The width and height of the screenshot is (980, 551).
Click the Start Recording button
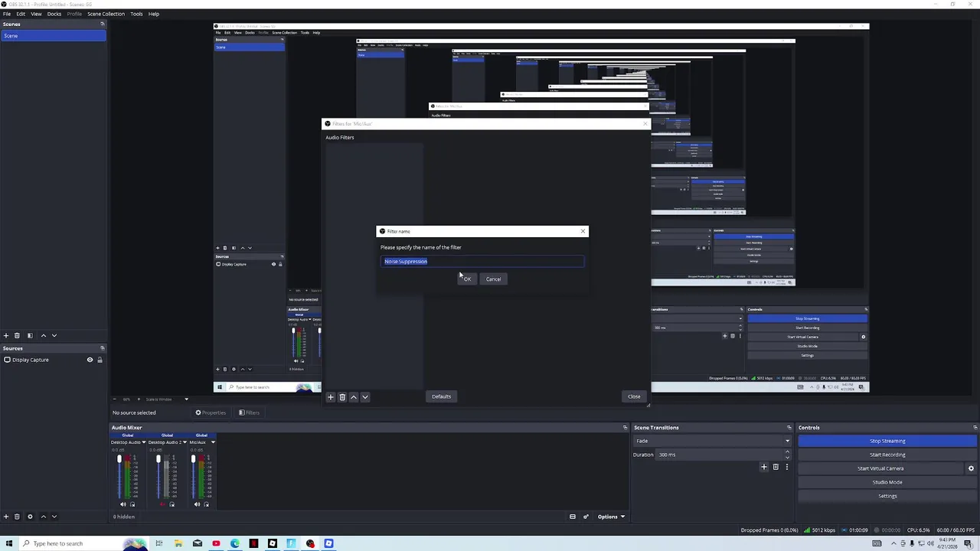[887, 455]
